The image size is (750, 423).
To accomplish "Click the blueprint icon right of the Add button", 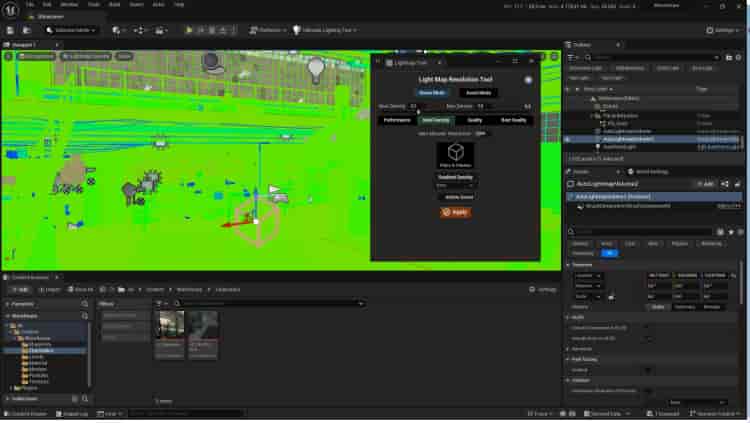I will tap(725, 184).
